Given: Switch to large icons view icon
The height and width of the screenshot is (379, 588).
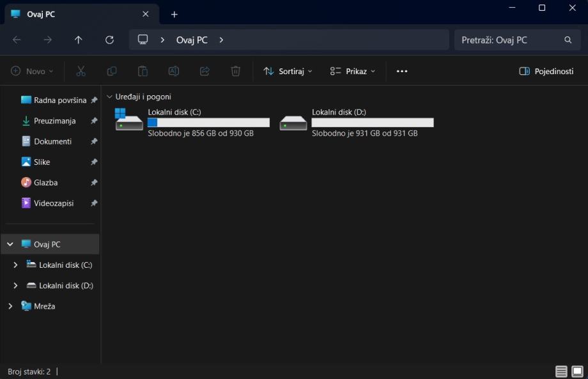Looking at the screenshot, I should [578, 371].
